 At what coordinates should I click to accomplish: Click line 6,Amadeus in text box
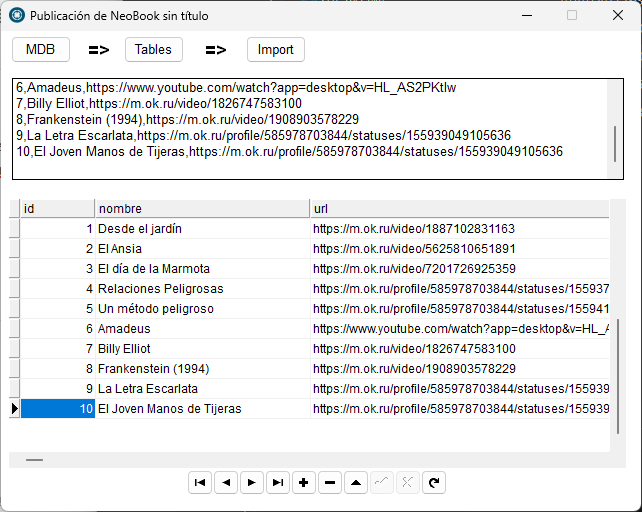tap(236, 88)
